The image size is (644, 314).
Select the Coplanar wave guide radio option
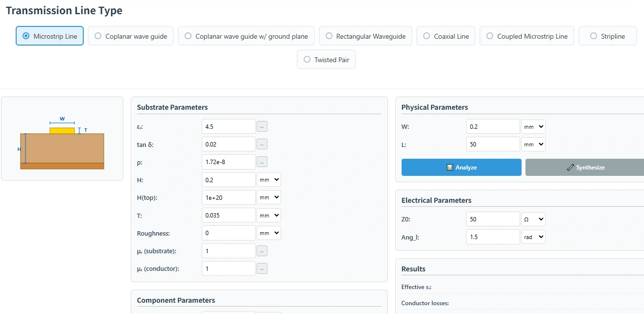pos(131,36)
